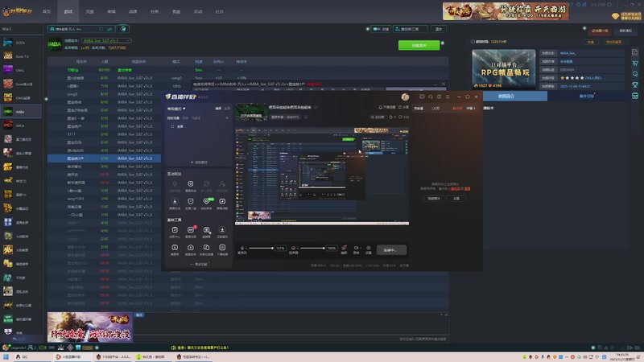Switch to the 11对战平台 taskbar item
This screenshot has width=644, height=362.
coord(113,356)
